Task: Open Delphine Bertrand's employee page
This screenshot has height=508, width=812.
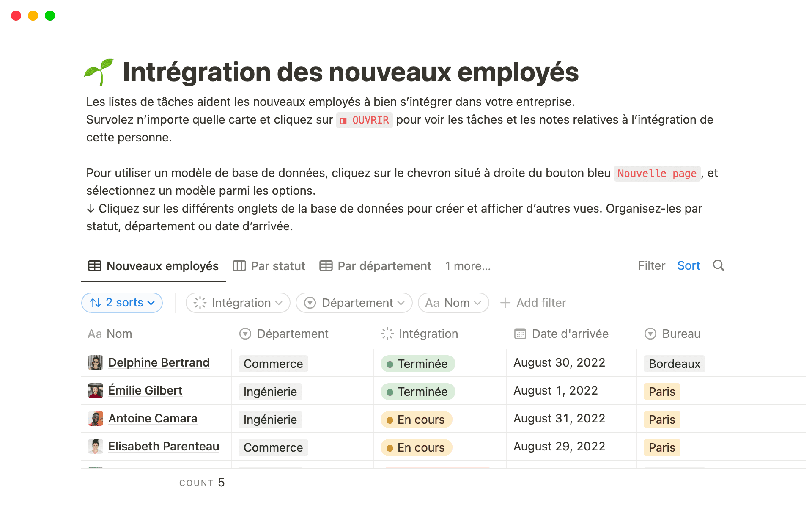Action: pos(159,362)
